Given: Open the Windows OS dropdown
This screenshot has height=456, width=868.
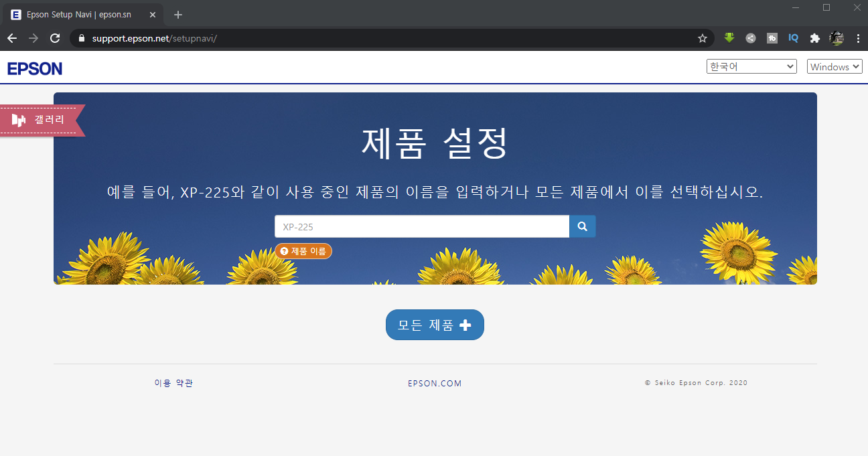Looking at the screenshot, I should tap(835, 66).
